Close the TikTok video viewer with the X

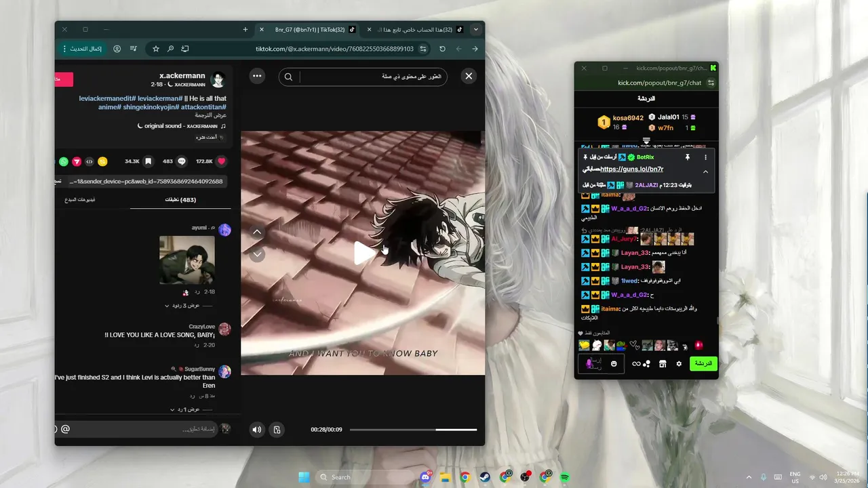469,77
